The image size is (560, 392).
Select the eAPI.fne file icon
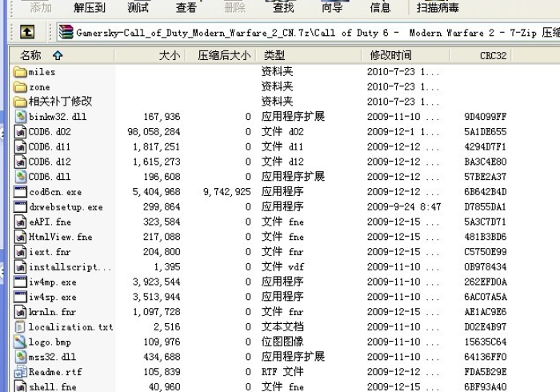click(x=20, y=222)
